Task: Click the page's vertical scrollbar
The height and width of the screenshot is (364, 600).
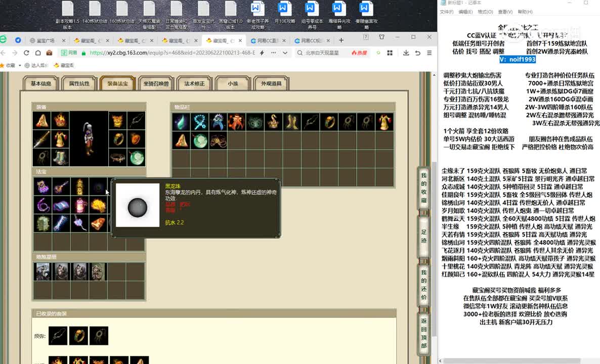Action: [x=434, y=249]
